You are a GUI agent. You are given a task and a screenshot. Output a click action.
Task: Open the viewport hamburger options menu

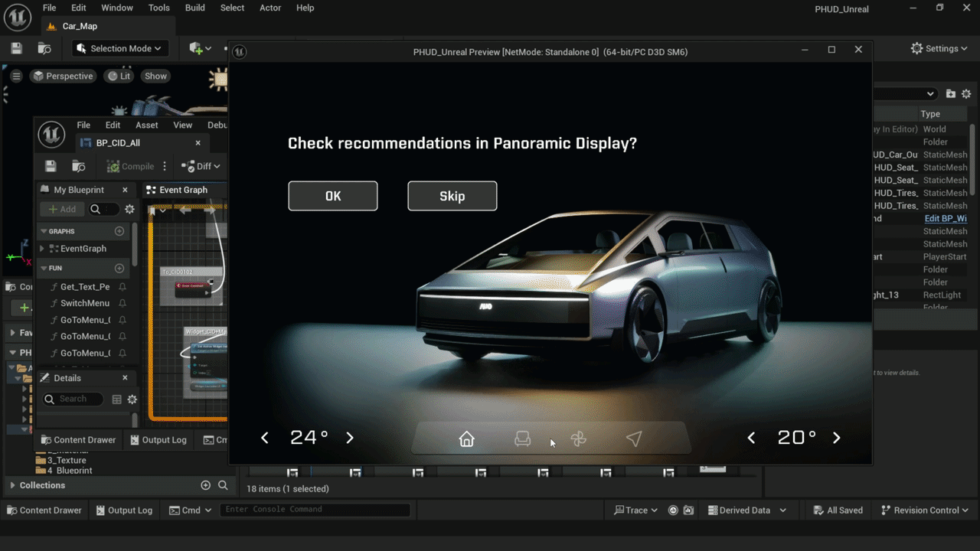pyautogui.click(x=16, y=76)
